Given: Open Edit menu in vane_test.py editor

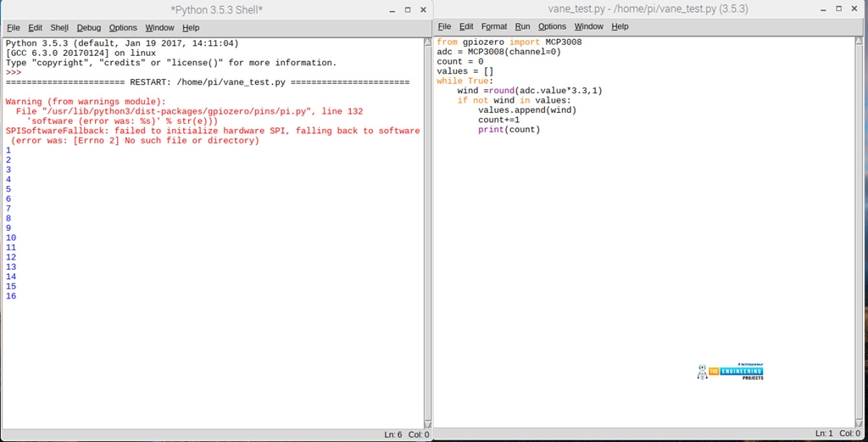Looking at the screenshot, I should pyautogui.click(x=466, y=26).
